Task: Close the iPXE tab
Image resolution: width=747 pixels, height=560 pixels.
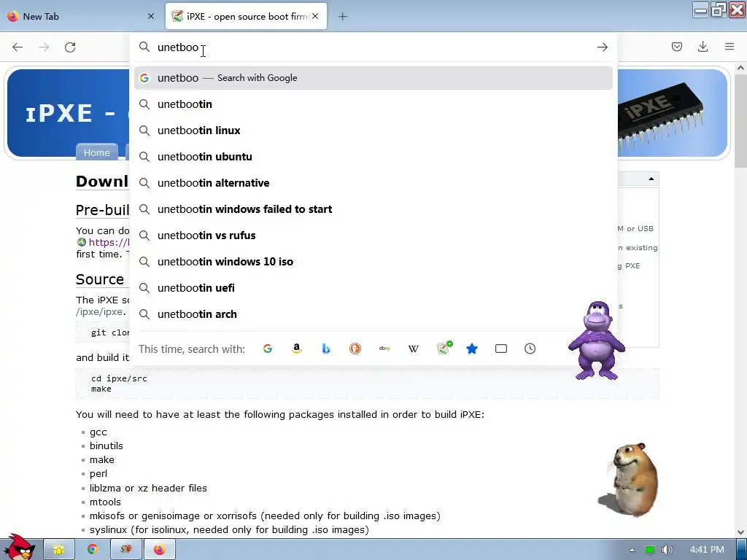Action: (x=315, y=16)
